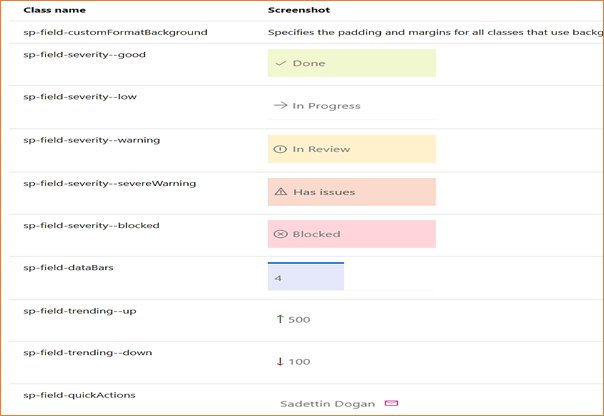This screenshot has height=416, width=604.
Task: Select the sp-field-quickActions class name
Action: (79, 395)
